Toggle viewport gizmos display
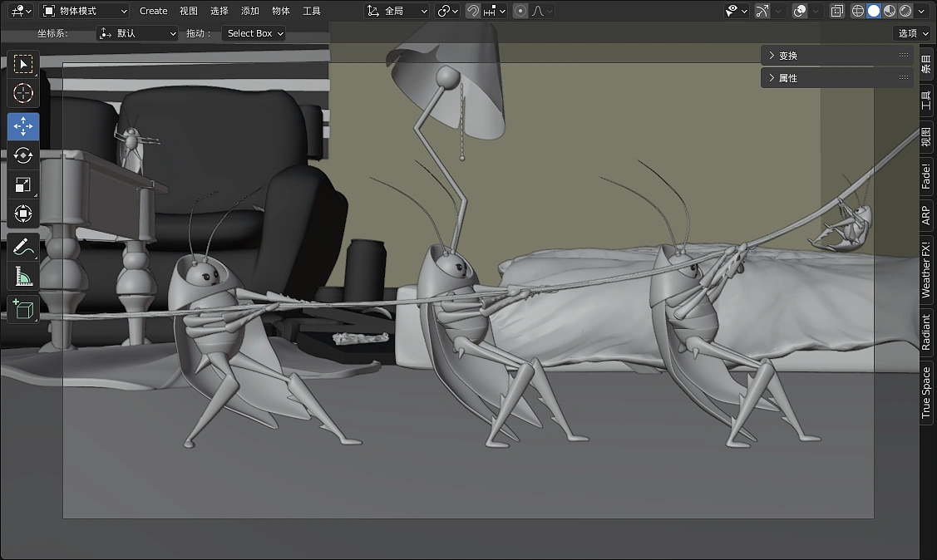The height and width of the screenshot is (560, 937). [x=762, y=11]
